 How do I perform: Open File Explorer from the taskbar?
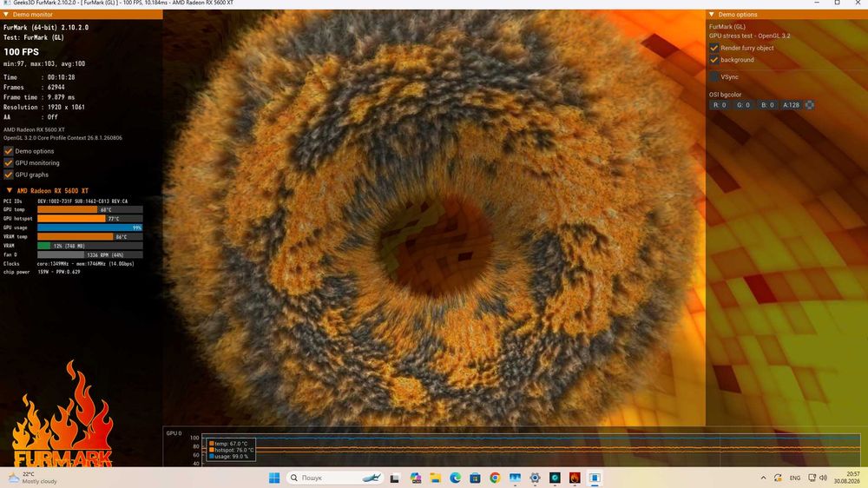[x=436, y=478]
